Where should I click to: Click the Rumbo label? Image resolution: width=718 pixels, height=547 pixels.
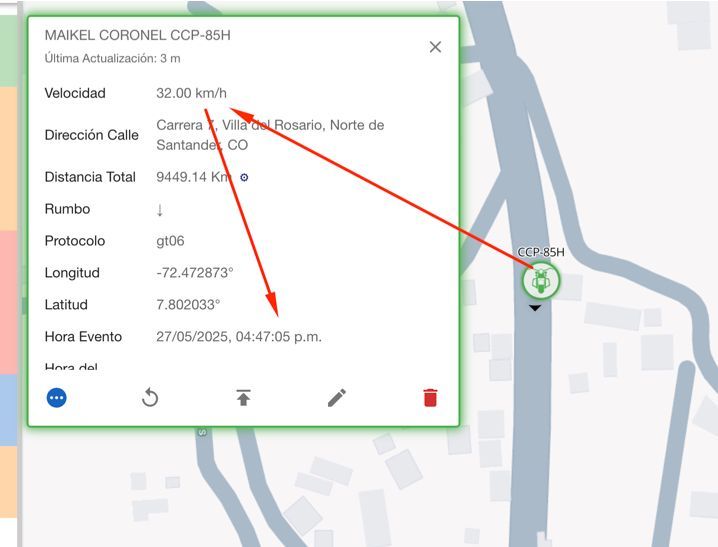67,209
